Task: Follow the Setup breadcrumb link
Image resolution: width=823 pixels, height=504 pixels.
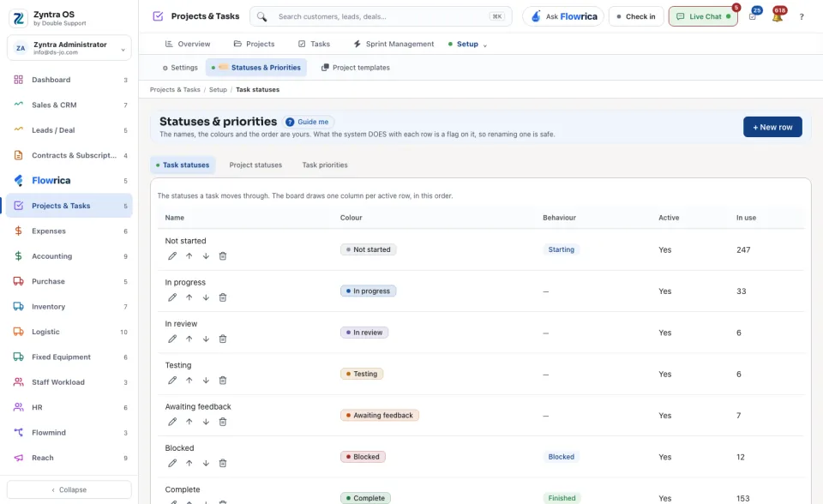Action: [x=218, y=90]
